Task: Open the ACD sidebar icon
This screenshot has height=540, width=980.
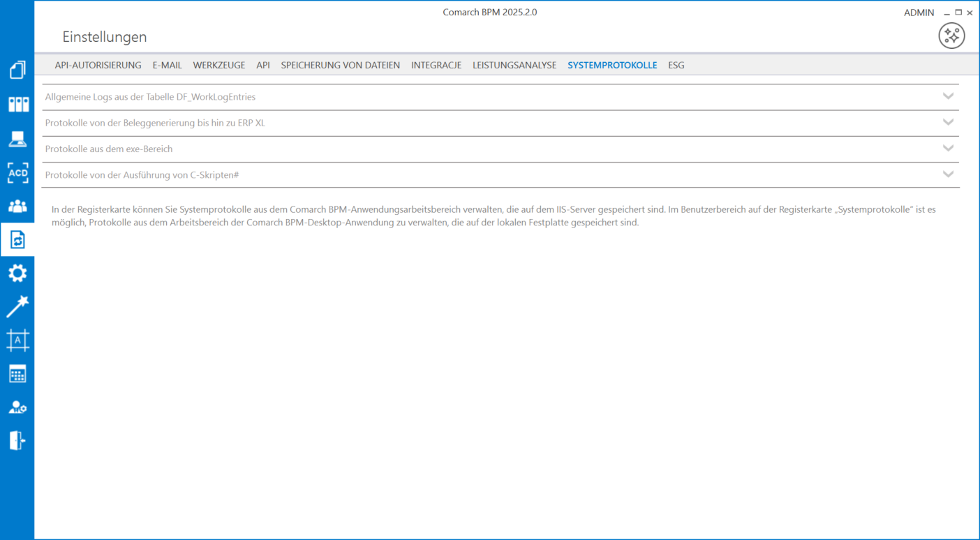Action: pos(17,172)
